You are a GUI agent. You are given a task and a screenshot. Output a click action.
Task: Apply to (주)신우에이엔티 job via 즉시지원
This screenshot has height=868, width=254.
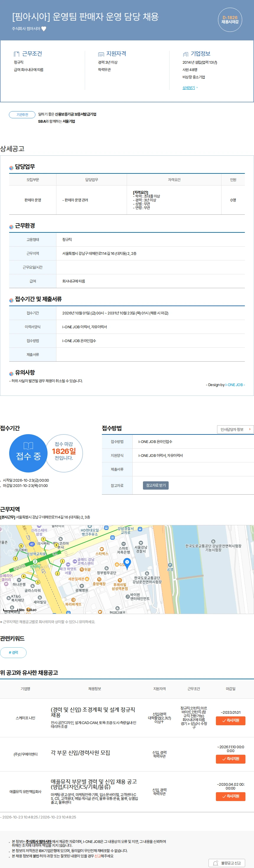pyautogui.click(x=230, y=759)
